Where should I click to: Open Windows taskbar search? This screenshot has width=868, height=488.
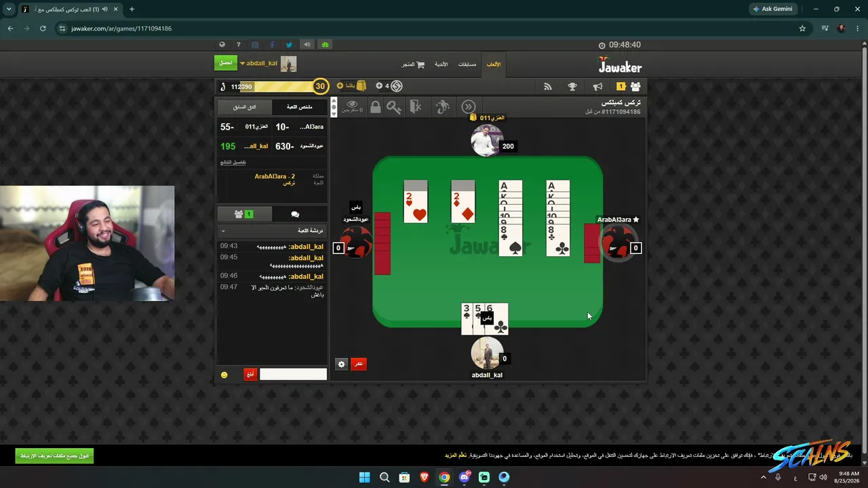pos(384,477)
